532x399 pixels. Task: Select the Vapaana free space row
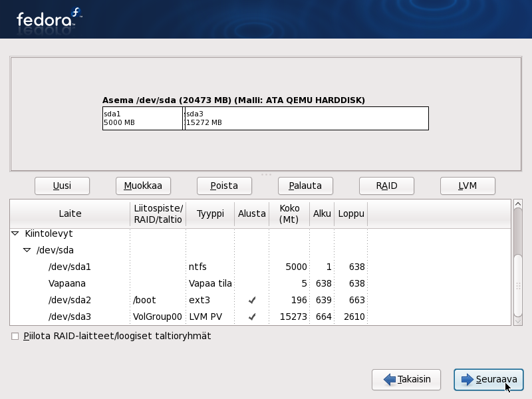(x=67, y=284)
